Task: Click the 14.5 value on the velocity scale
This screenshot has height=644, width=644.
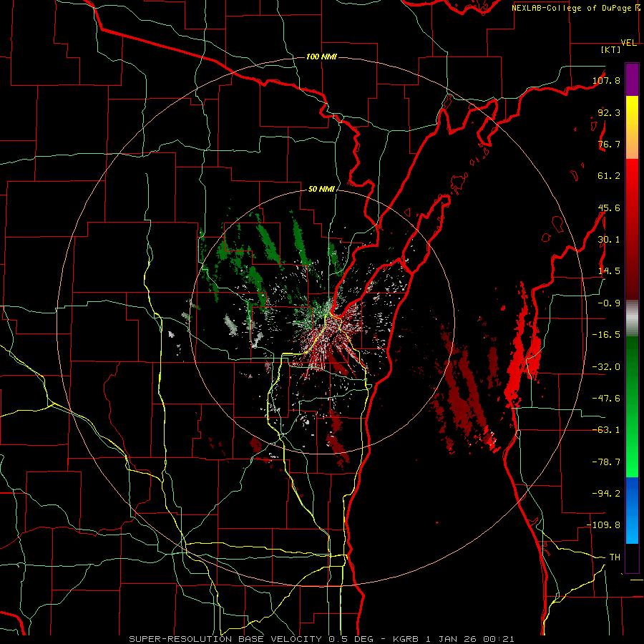Action: [x=609, y=271]
